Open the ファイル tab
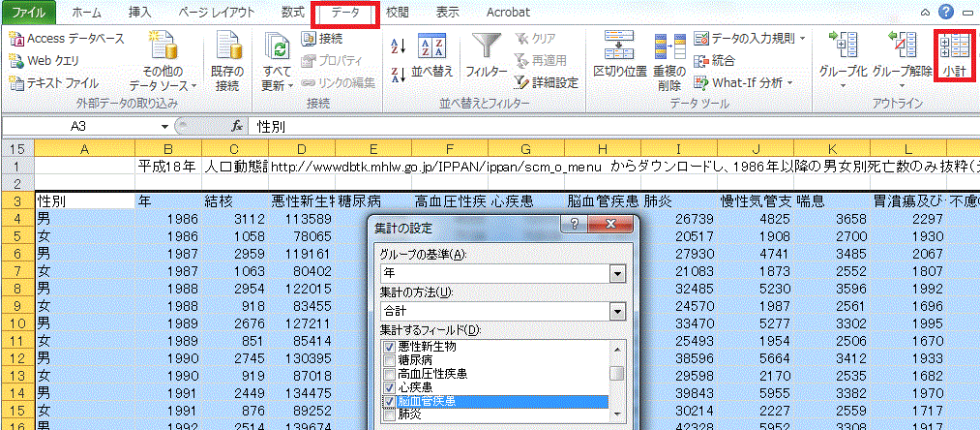This screenshot has height=430, width=980. (x=28, y=13)
